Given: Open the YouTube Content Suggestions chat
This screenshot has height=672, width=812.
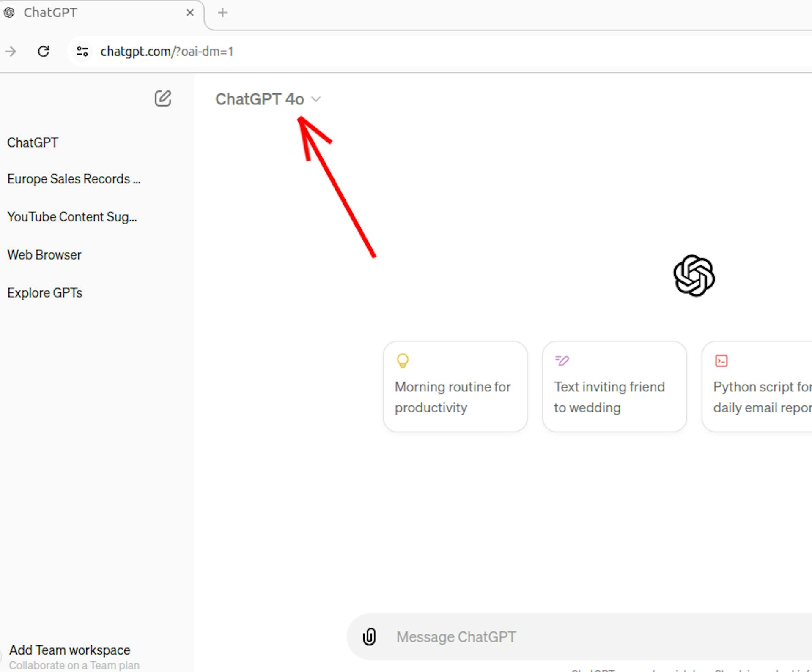Looking at the screenshot, I should pyautogui.click(x=72, y=216).
